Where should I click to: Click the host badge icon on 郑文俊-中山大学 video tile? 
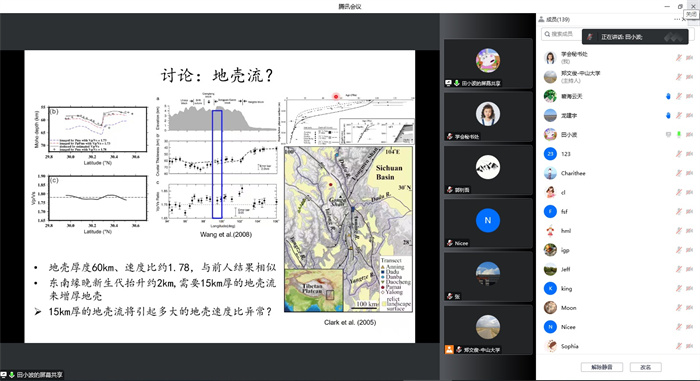(x=449, y=349)
